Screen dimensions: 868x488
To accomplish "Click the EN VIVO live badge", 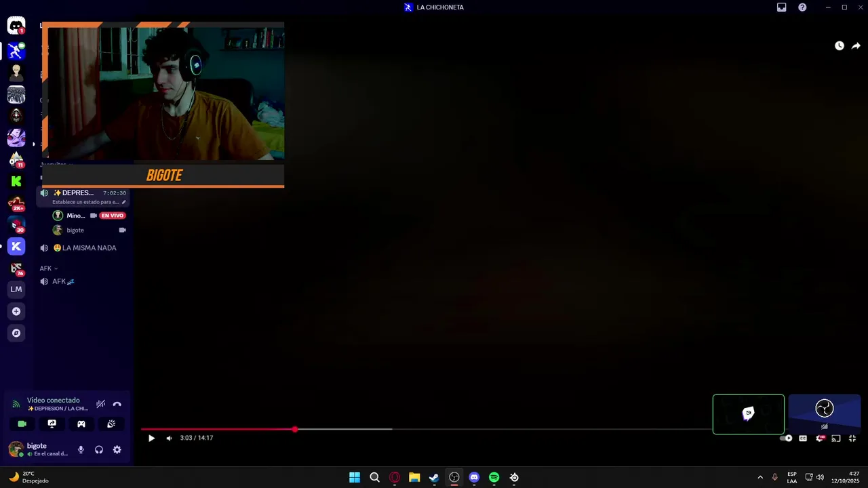I will click(x=113, y=216).
